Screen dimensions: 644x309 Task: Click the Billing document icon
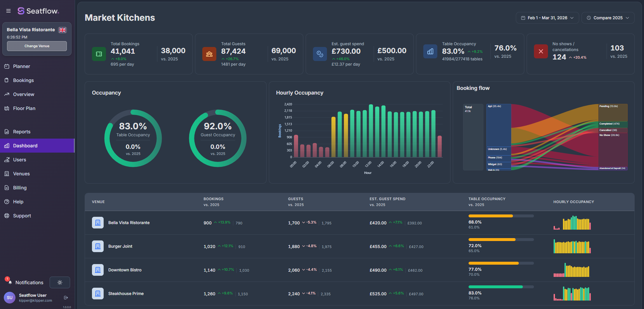coord(7,188)
